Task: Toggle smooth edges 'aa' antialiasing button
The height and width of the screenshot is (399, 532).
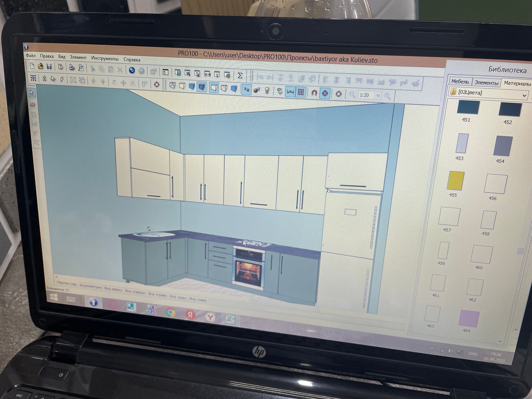Action: tap(246, 89)
